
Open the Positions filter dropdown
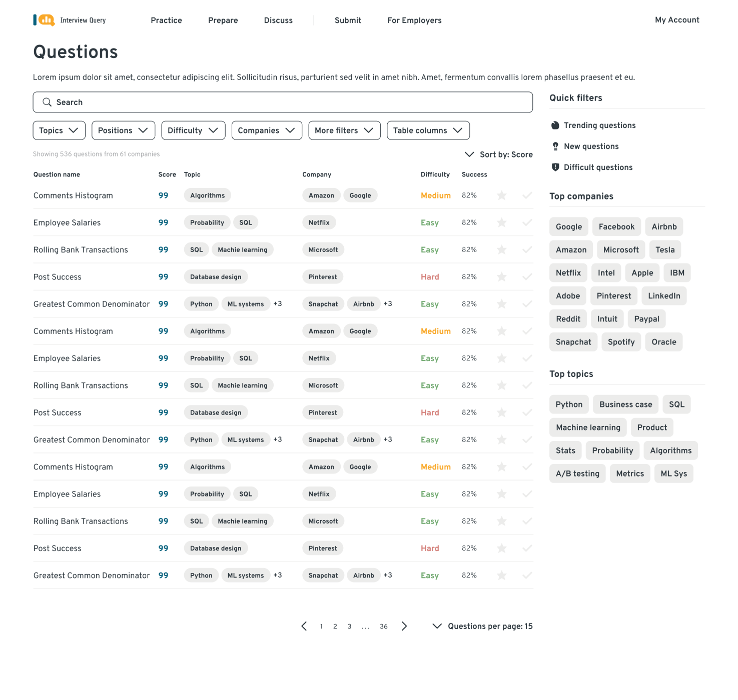tap(123, 130)
